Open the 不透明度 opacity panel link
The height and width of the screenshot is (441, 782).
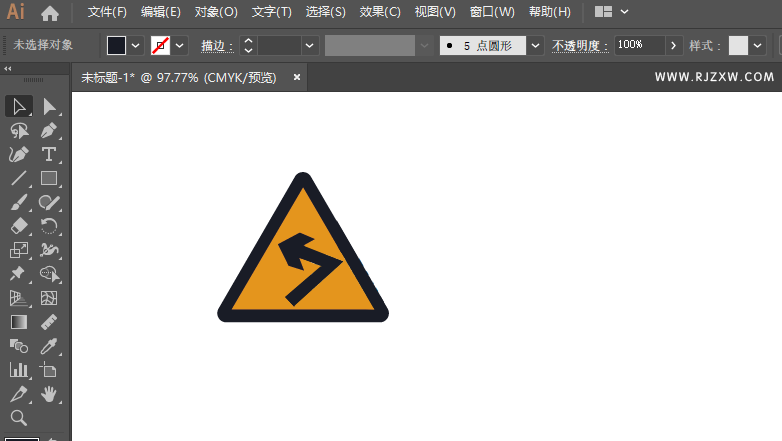pyautogui.click(x=580, y=46)
